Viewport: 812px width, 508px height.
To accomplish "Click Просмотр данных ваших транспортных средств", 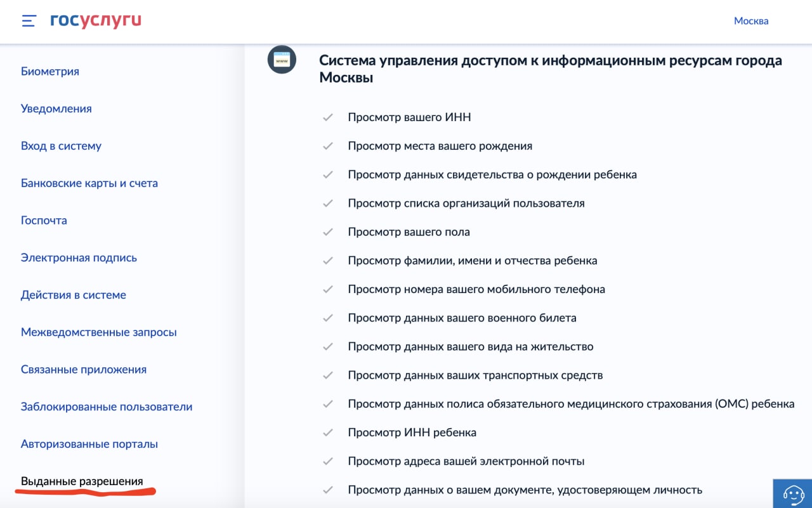I will [475, 375].
